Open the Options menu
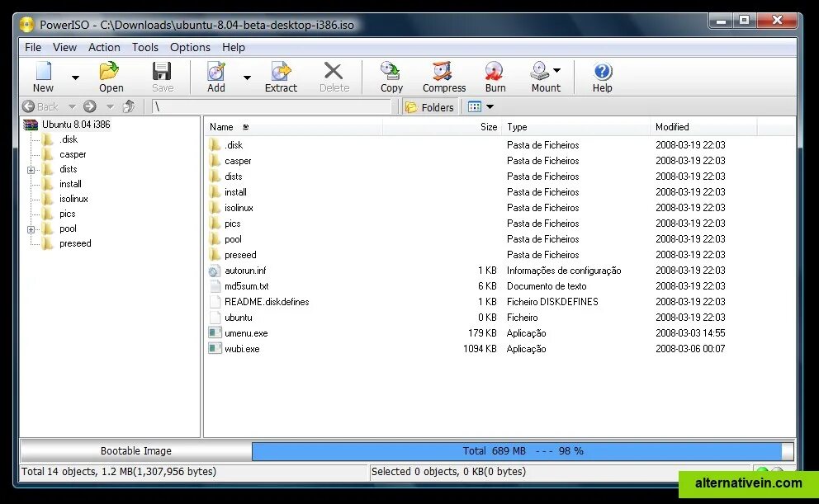Screen dimensions: 819x504 [190, 47]
